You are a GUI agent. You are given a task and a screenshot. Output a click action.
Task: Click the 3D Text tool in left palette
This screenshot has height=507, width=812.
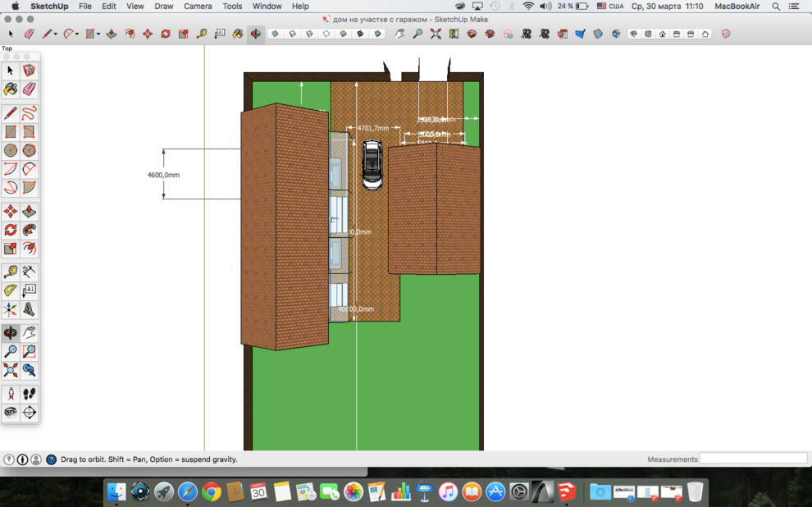(30, 310)
